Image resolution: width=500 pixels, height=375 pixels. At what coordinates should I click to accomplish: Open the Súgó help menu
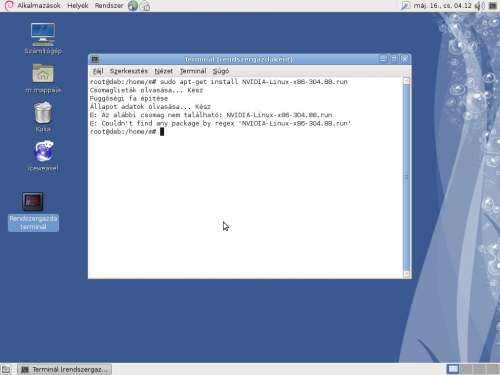pos(221,71)
